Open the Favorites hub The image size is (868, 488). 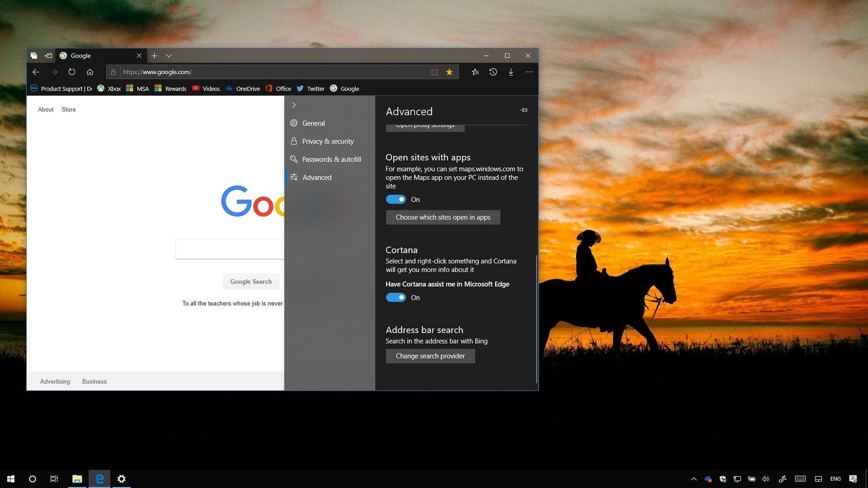[475, 72]
